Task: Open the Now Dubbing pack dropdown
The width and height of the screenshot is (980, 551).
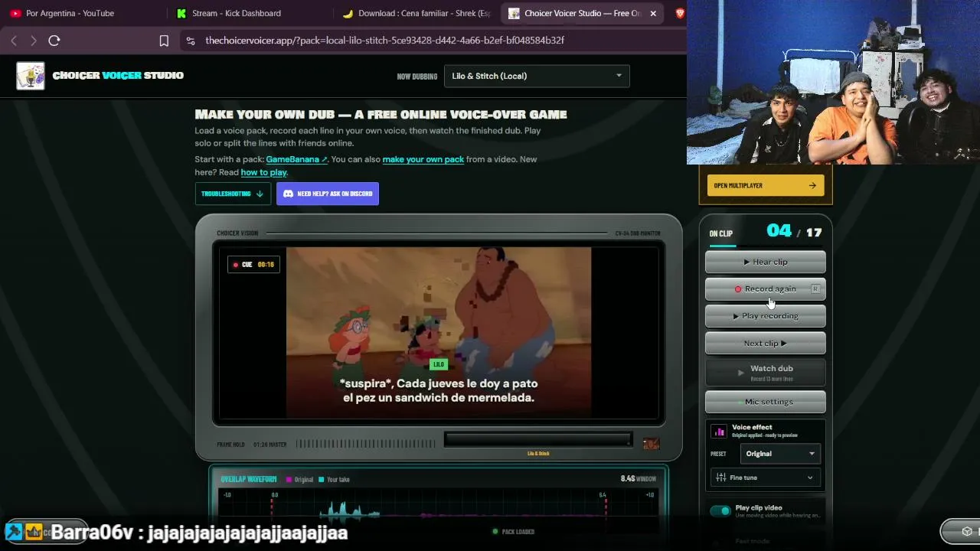Action: [x=537, y=76]
